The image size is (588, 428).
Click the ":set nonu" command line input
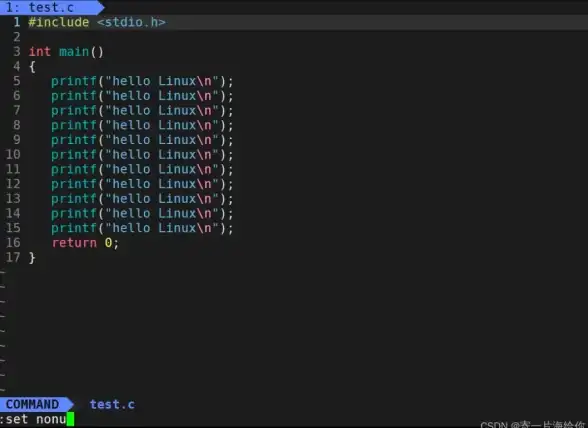pos(36,419)
